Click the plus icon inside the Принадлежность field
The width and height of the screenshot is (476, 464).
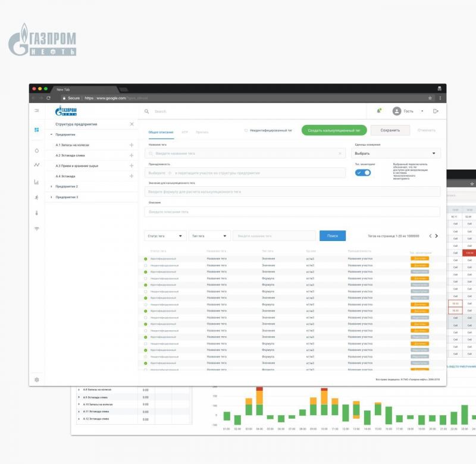pyautogui.click(x=170, y=173)
